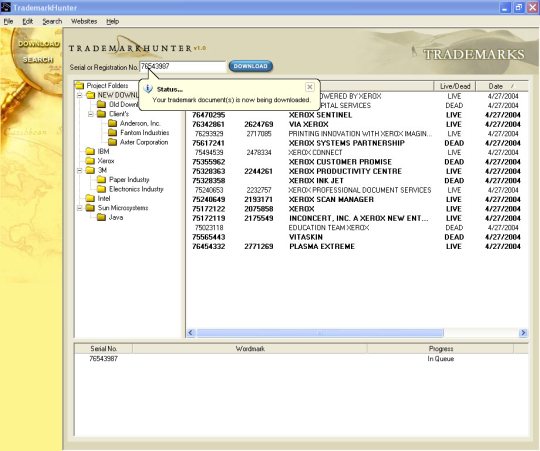The height and width of the screenshot is (451, 540).
Task: Select the XEROX INK JET row
Action: (x=356, y=181)
